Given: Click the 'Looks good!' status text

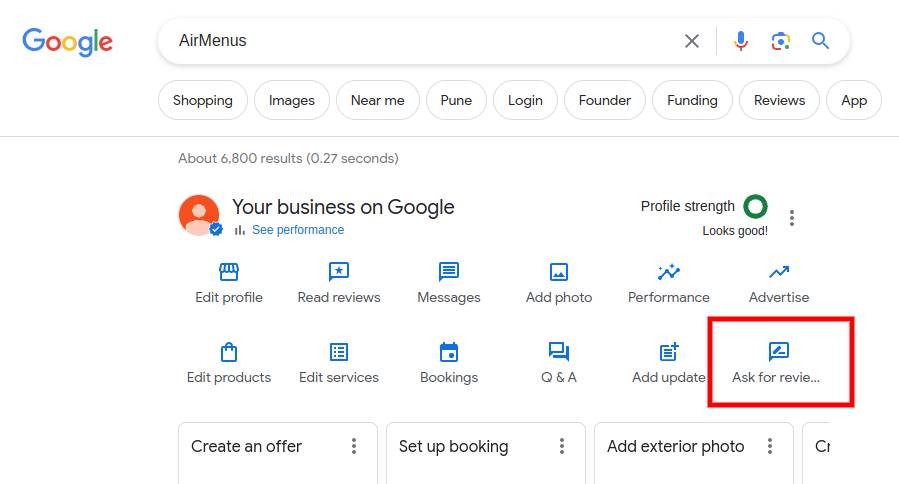Looking at the screenshot, I should click(x=735, y=231).
